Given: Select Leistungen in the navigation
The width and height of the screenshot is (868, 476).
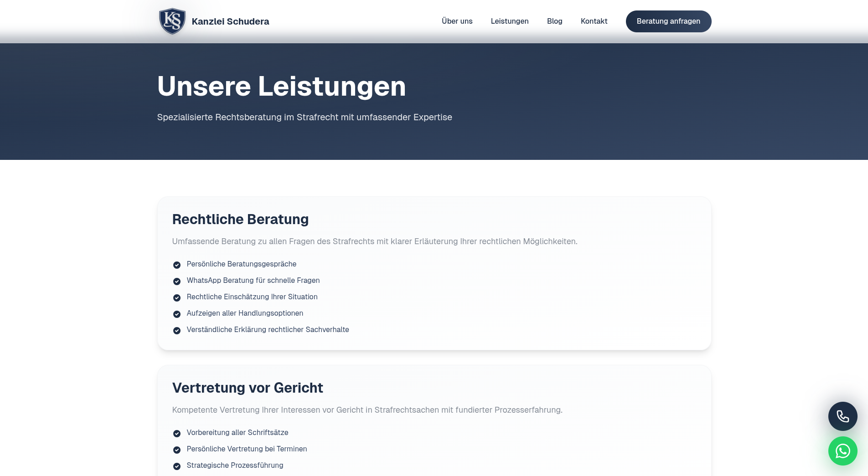Looking at the screenshot, I should [x=510, y=21].
